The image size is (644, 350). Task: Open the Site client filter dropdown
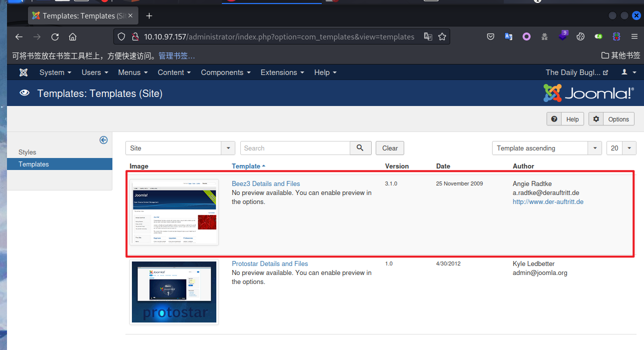pyautogui.click(x=180, y=148)
